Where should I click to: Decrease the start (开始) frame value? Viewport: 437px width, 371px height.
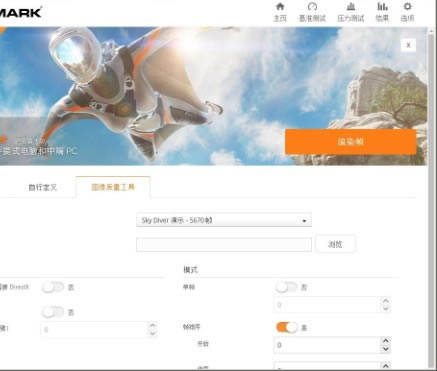click(386, 349)
